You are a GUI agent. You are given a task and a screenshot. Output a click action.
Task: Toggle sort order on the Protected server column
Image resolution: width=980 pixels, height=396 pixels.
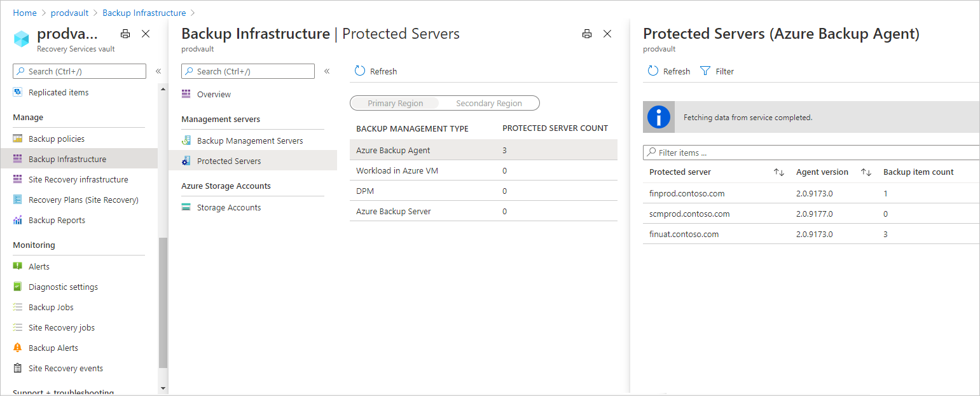777,172
